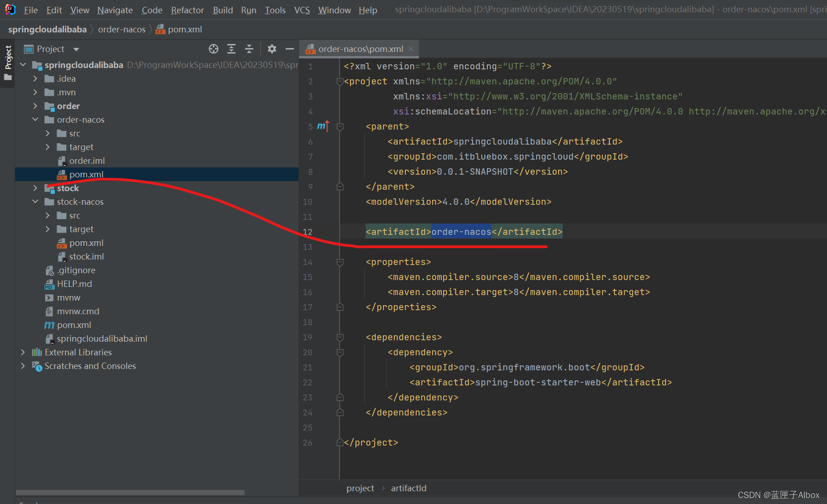Expand src folder under order-nacos
This screenshot has height=504, width=827.
[47, 133]
